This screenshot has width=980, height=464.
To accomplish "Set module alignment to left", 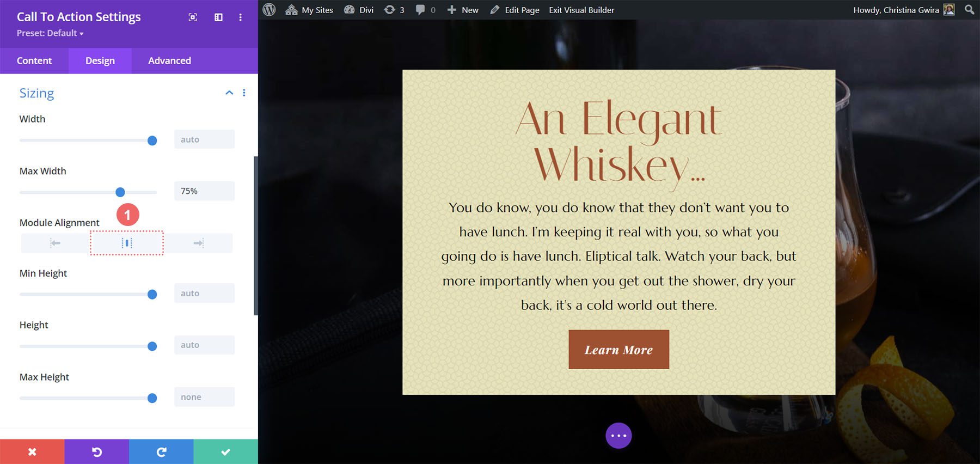I will 55,243.
